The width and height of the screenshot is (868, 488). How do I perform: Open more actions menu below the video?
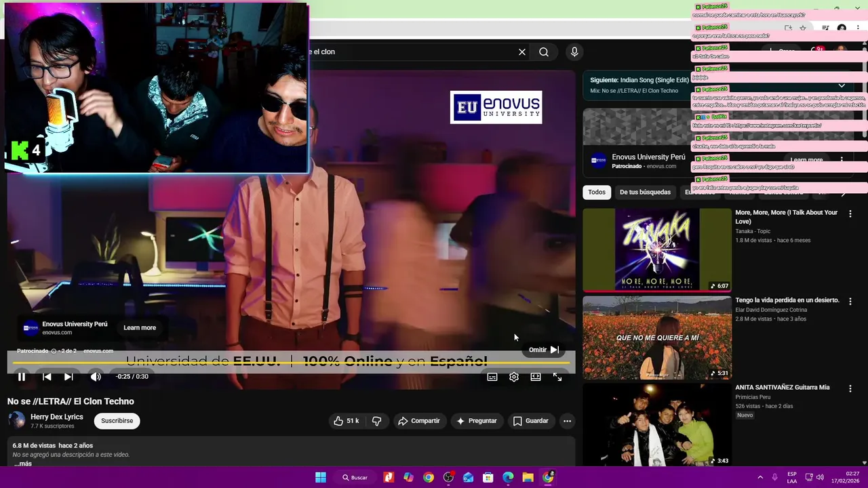[x=567, y=421]
